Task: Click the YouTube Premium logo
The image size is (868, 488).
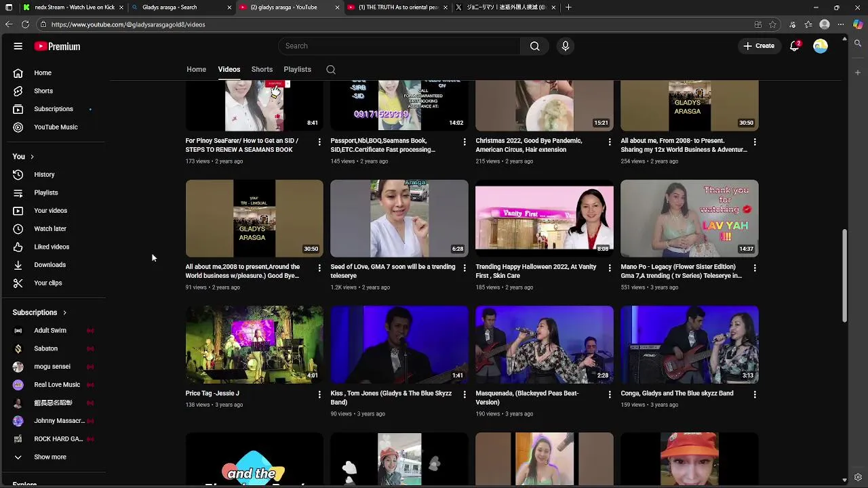Action: pos(58,46)
